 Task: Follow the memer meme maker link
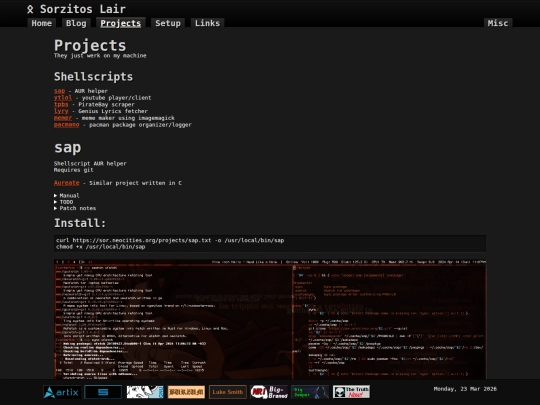pos(63,118)
